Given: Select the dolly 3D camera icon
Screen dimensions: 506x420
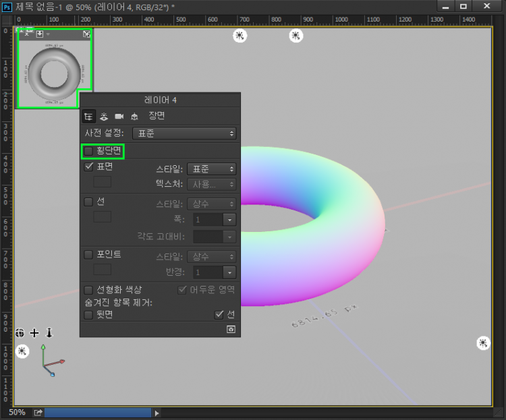Looking at the screenshot, I should [x=49, y=333].
